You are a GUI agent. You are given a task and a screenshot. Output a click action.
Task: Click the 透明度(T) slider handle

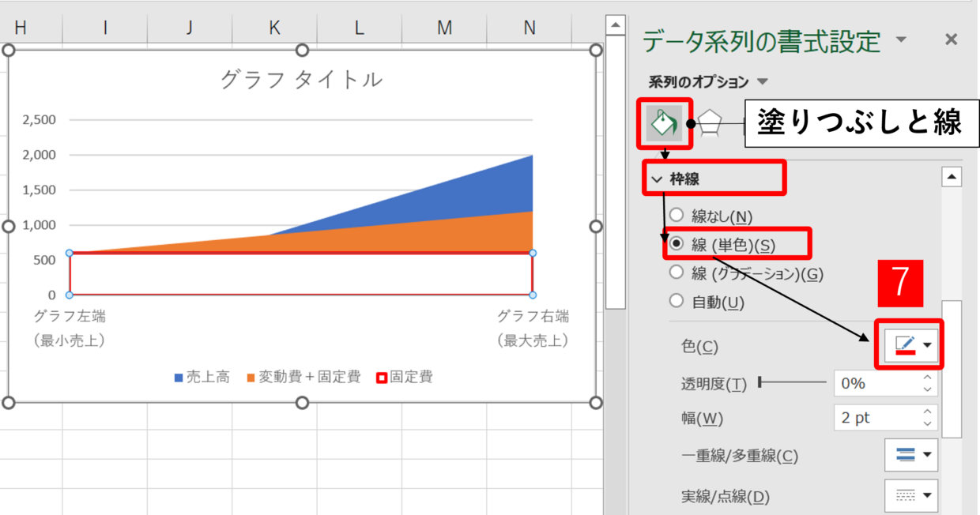(760, 383)
